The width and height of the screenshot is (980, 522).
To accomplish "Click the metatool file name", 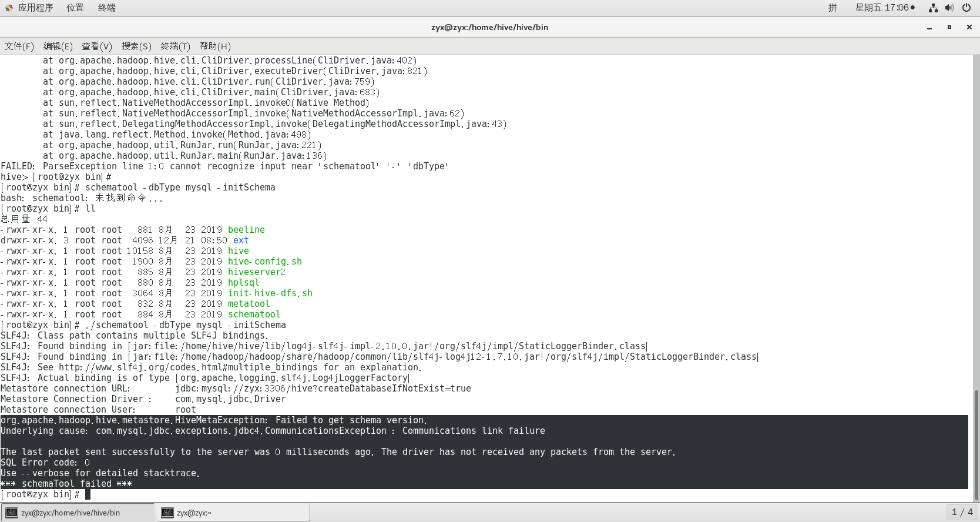I will (249, 304).
